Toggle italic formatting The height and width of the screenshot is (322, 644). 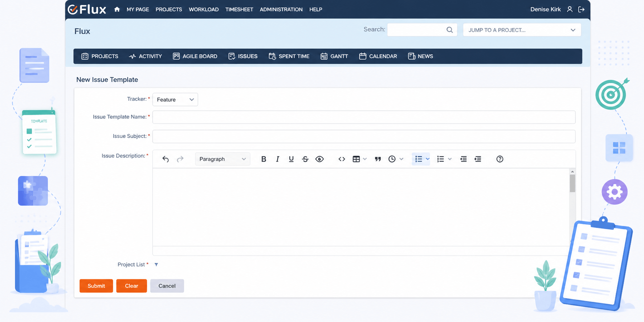(x=277, y=159)
